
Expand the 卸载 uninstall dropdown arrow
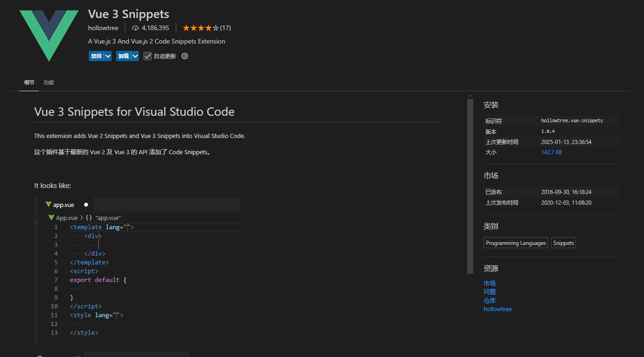pos(135,56)
